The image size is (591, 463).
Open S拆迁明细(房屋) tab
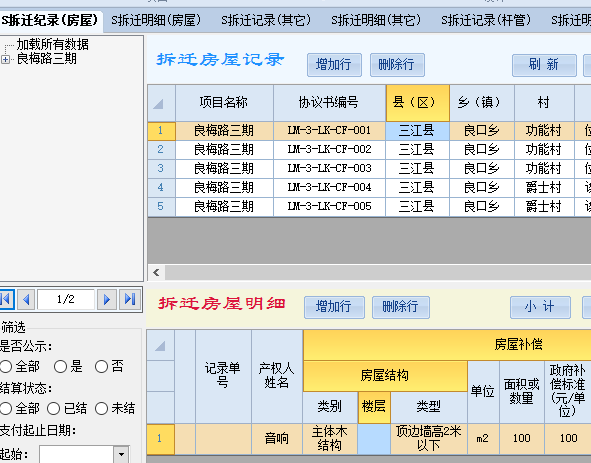[x=156, y=20]
